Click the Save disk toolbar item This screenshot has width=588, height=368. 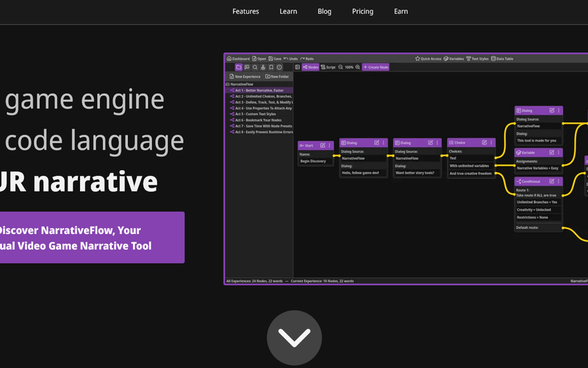coord(275,59)
